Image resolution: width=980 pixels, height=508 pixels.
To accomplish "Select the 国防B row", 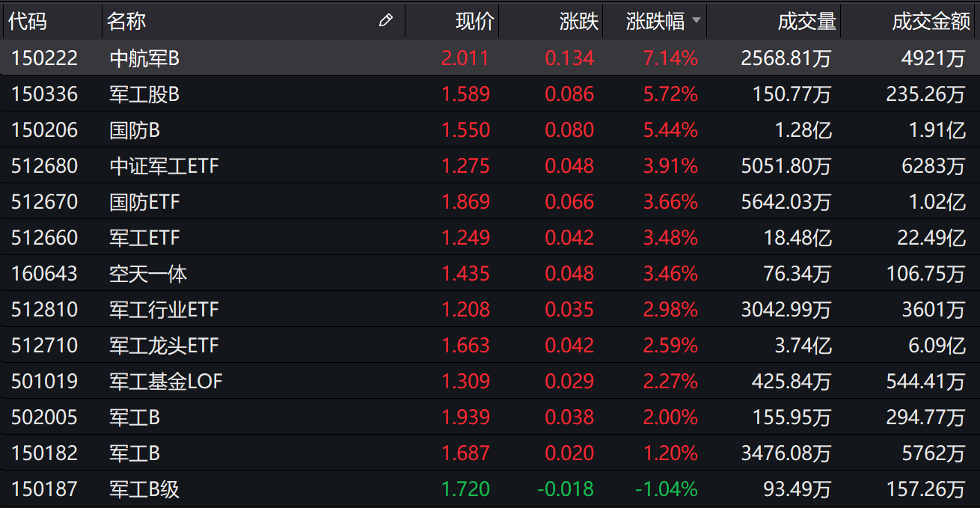I will (x=135, y=130).
